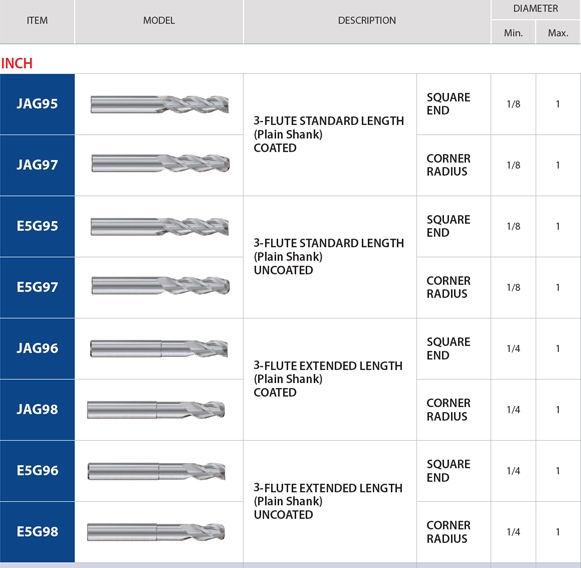This screenshot has height=568, width=581.
Task: Click the E5G97 end mill image
Action: (x=160, y=286)
